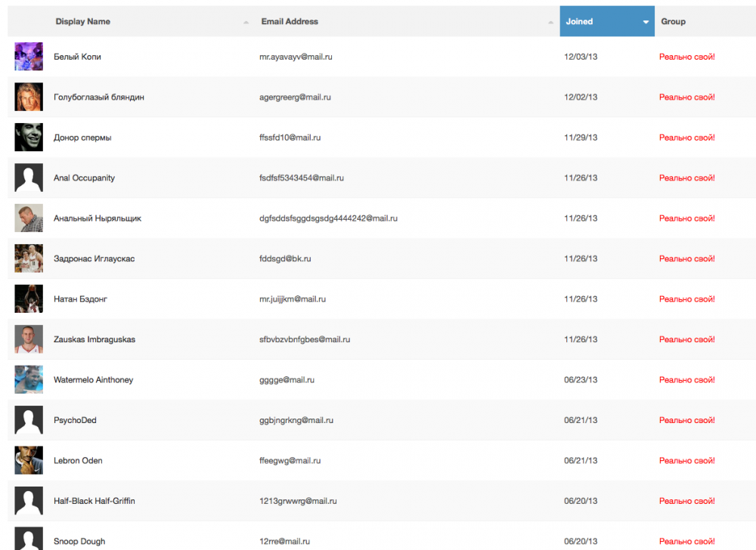
Task: Open the avatar for Голубоглазый бляндин
Action: pos(29,97)
